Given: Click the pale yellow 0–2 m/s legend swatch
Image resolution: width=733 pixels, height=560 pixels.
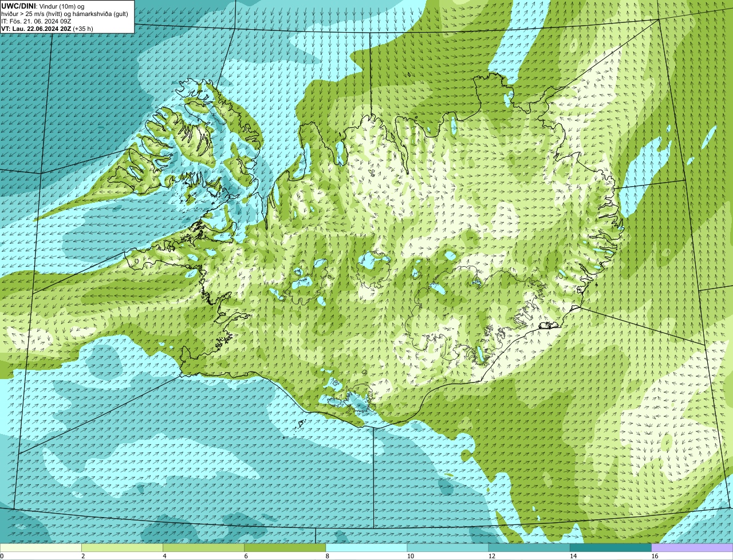Looking at the screenshot, I should pyautogui.click(x=41, y=548).
